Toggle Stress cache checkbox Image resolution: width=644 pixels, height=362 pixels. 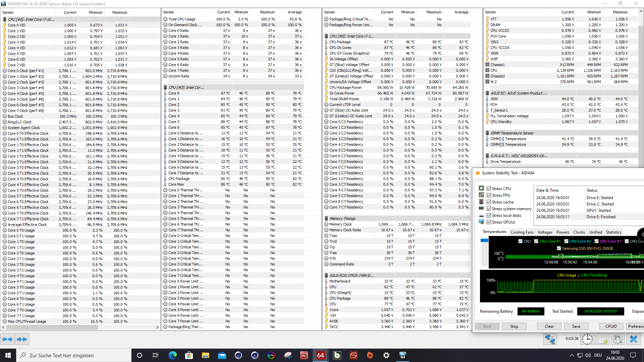(x=489, y=202)
